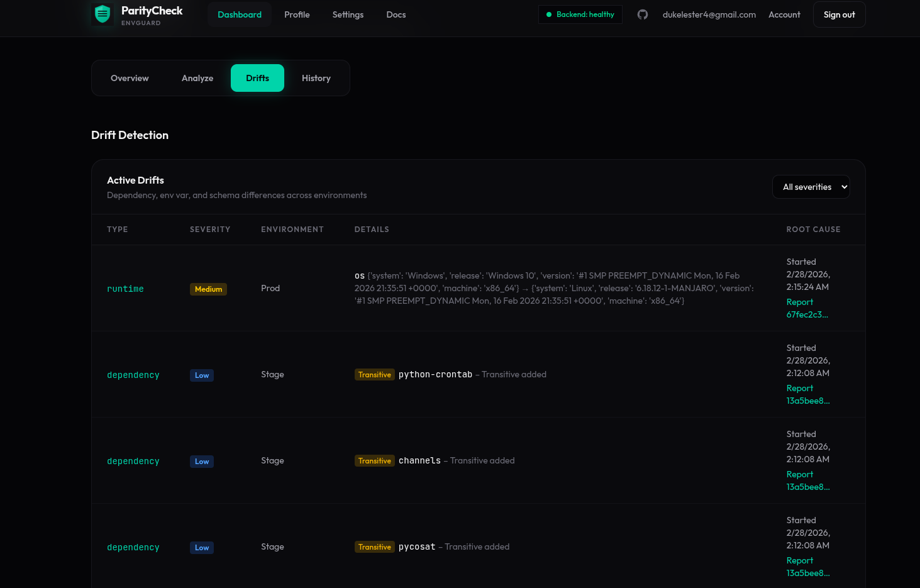
Task: Click the Transitive badge next to channels
Action: (x=374, y=460)
